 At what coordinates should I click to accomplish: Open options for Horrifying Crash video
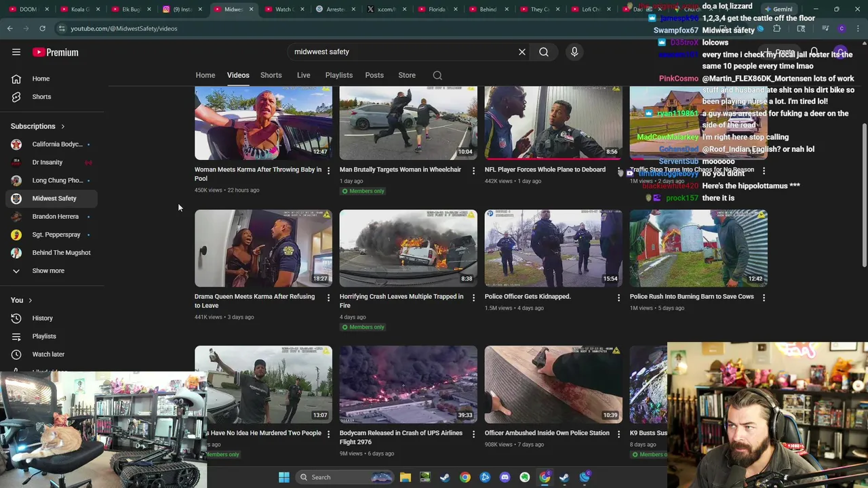coord(473,297)
